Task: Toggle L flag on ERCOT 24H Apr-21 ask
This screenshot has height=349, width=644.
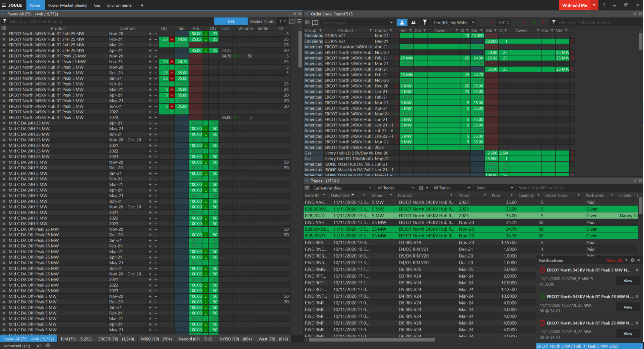Action: pos(206,50)
